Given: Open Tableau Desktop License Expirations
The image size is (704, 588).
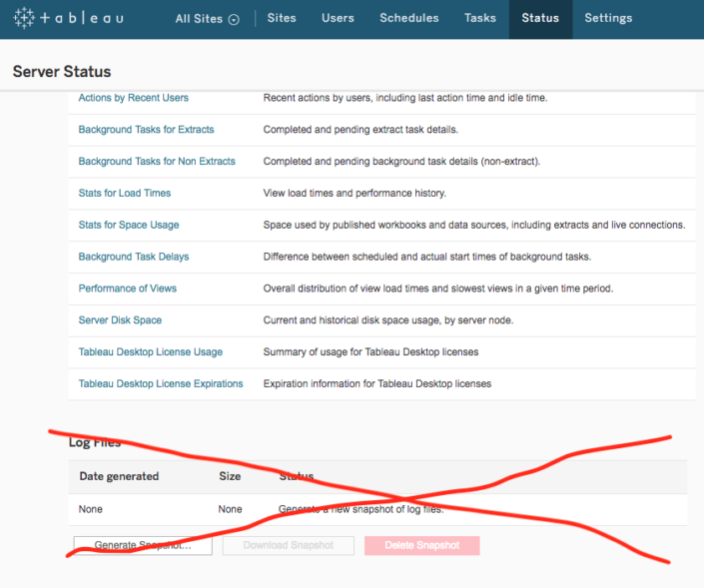Looking at the screenshot, I should pyautogui.click(x=161, y=384).
